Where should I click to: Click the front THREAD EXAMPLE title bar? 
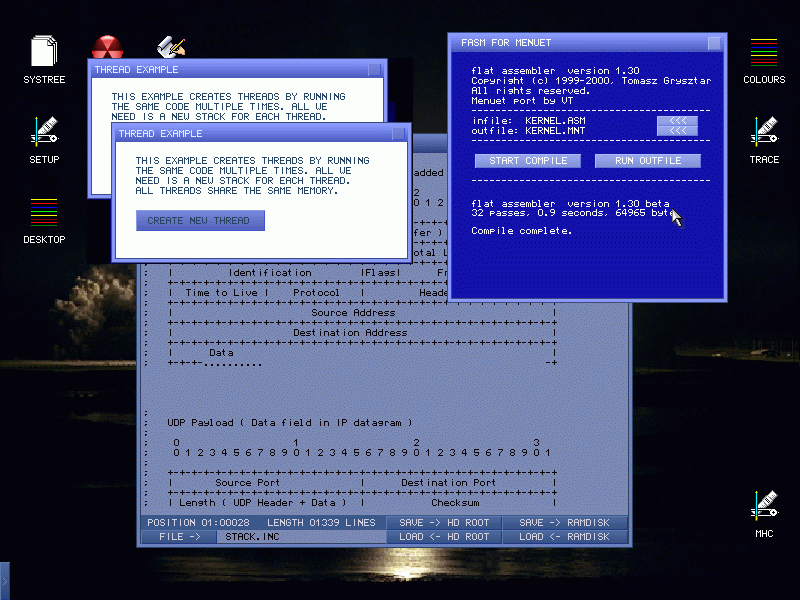261,134
